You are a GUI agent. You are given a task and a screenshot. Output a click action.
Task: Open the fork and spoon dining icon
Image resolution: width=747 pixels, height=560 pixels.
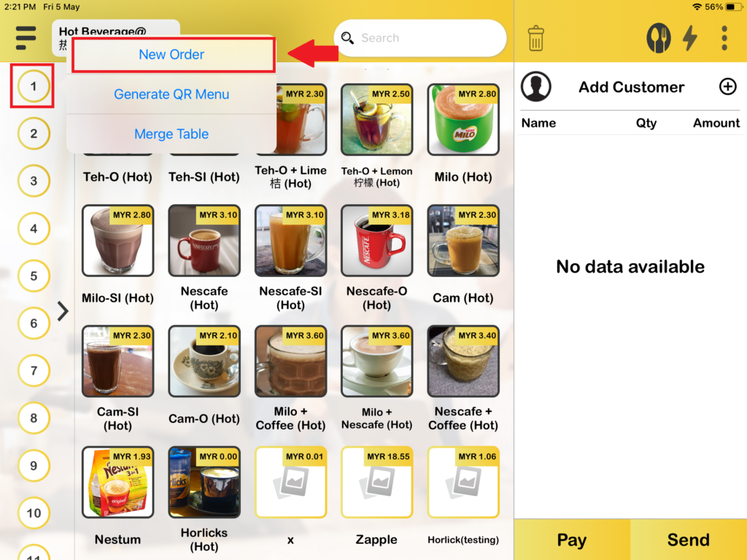[x=659, y=38]
